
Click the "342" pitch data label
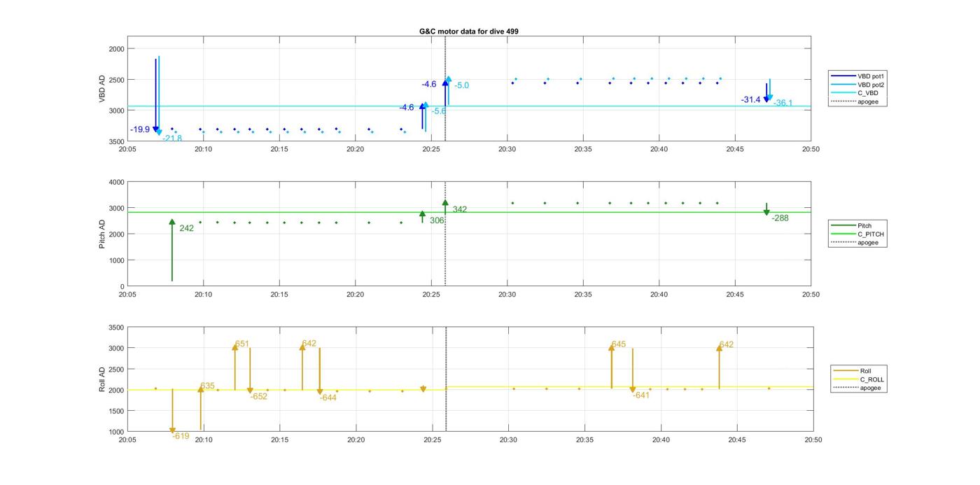point(460,209)
